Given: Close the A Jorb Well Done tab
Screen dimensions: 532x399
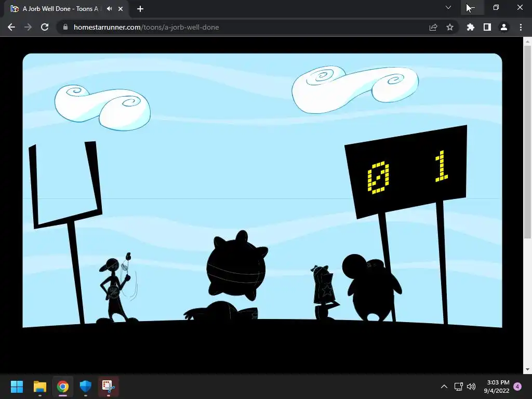Looking at the screenshot, I should pyautogui.click(x=121, y=9).
